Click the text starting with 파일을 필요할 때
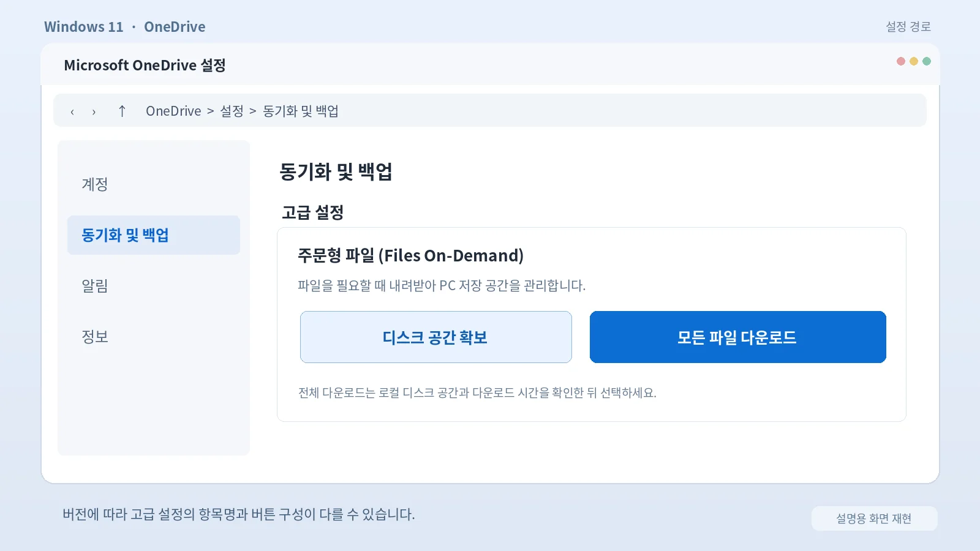 coord(442,285)
